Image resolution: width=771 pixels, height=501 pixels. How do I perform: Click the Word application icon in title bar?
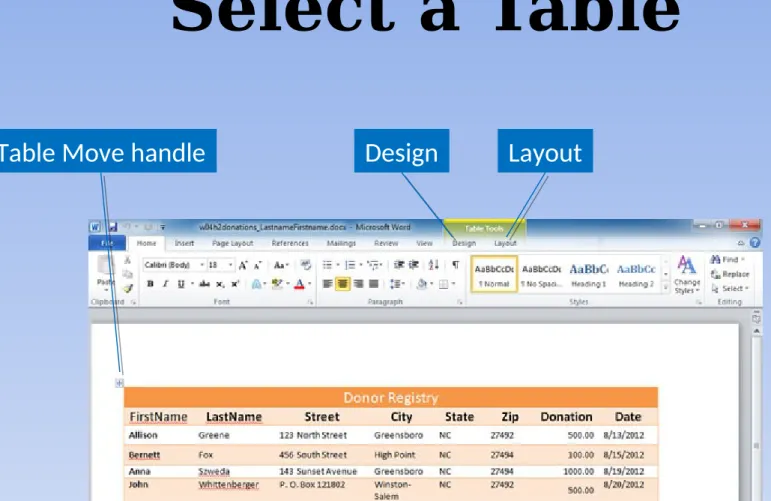point(95,227)
